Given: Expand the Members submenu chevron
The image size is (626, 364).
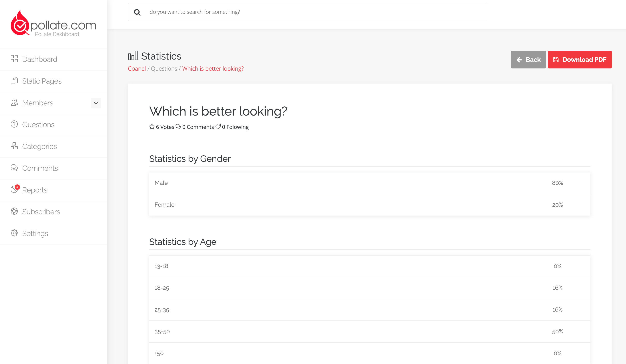Looking at the screenshot, I should coord(96,103).
